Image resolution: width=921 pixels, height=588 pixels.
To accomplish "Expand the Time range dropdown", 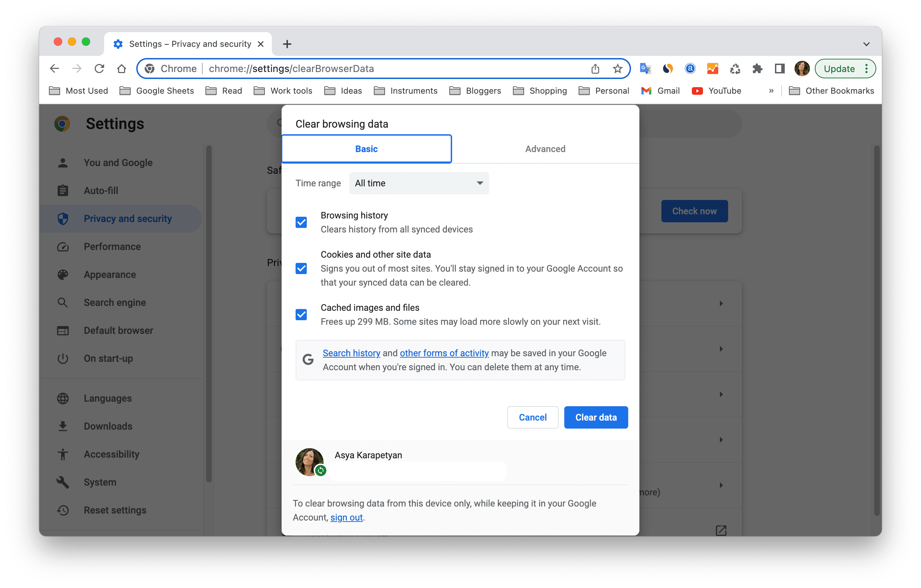I will point(418,183).
